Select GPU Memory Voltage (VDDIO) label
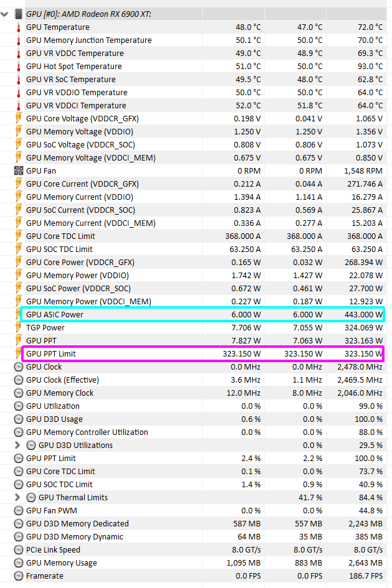 pos(80,132)
